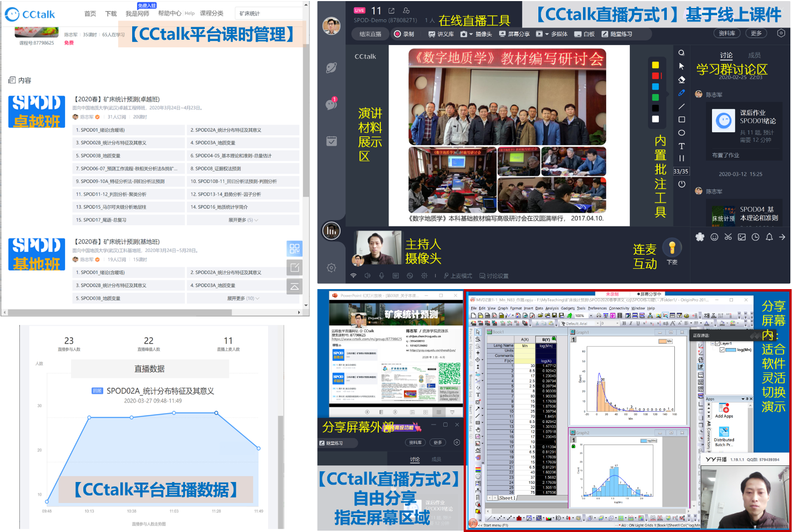This screenshot has height=532, width=792.
Task: Uncheck the log(Mn) plot checkbox
Action: pos(722,350)
